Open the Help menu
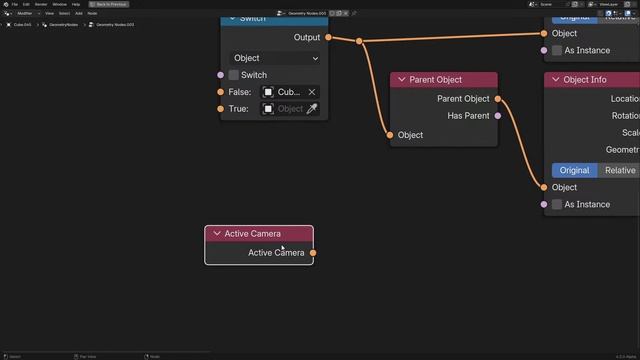The image size is (640, 360). (x=76, y=4)
